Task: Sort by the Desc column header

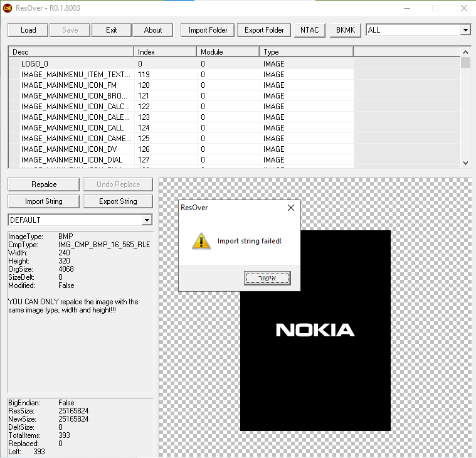Action: click(71, 52)
